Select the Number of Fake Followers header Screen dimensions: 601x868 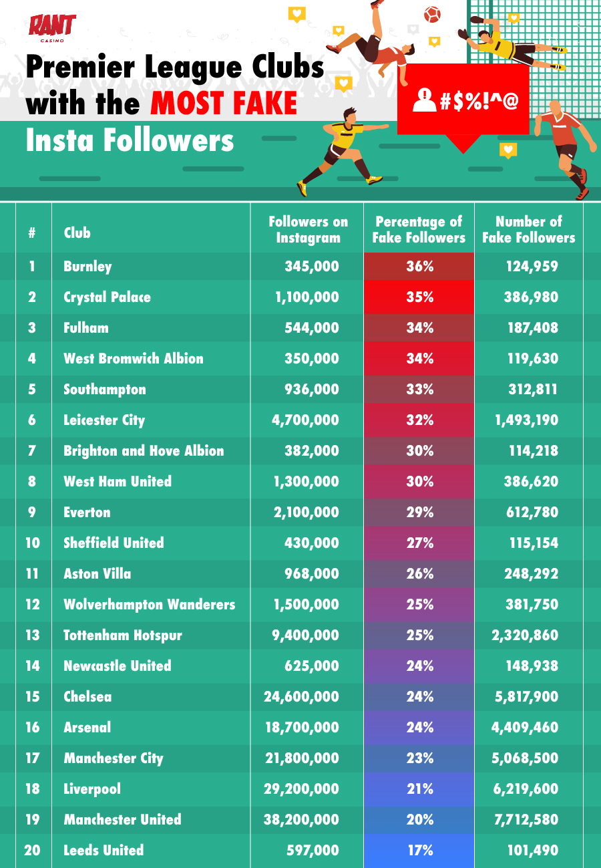[528, 229]
